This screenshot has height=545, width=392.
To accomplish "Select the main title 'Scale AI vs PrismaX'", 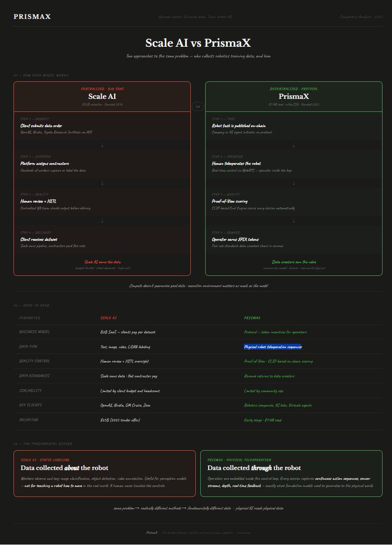I will 198,43.
